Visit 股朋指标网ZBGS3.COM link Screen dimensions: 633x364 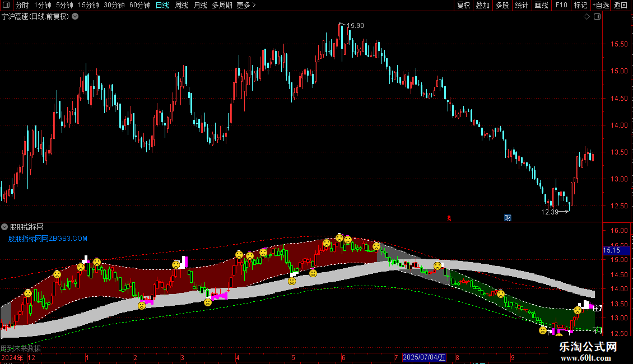click(x=48, y=239)
